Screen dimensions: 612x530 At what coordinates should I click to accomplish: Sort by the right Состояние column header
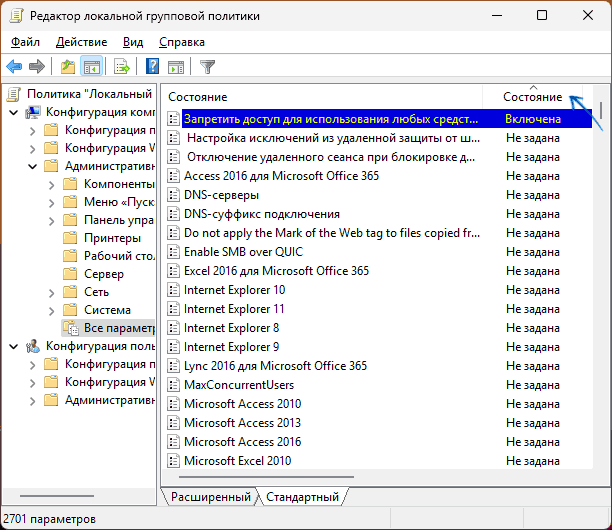pyautogui.click(x=532, y=97)
